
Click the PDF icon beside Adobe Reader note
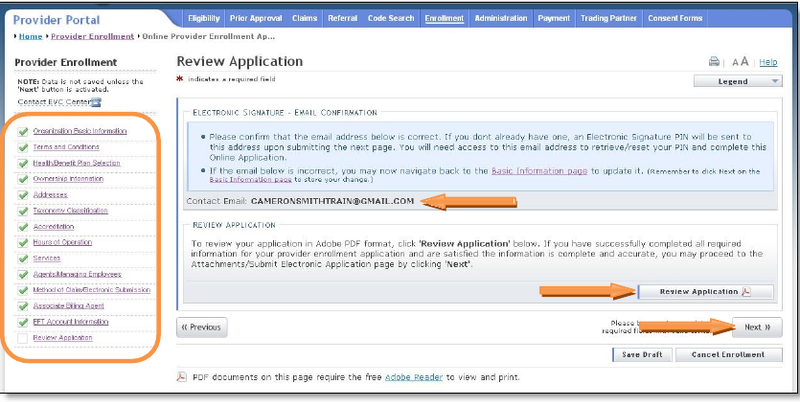coord(182,378)
